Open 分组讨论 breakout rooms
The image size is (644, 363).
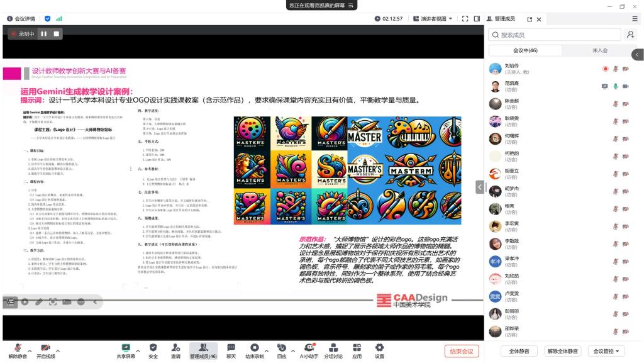pyautogui.click(x=333, y=350)
